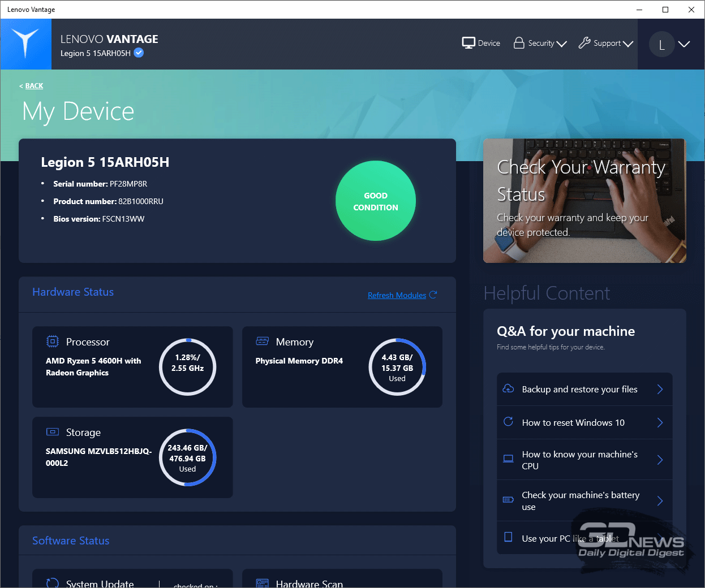Image resolution: width=705 pixels, height=588 pixels.
Task: Open chevron for How to reset Windows 10
Action: pos(660,422)
